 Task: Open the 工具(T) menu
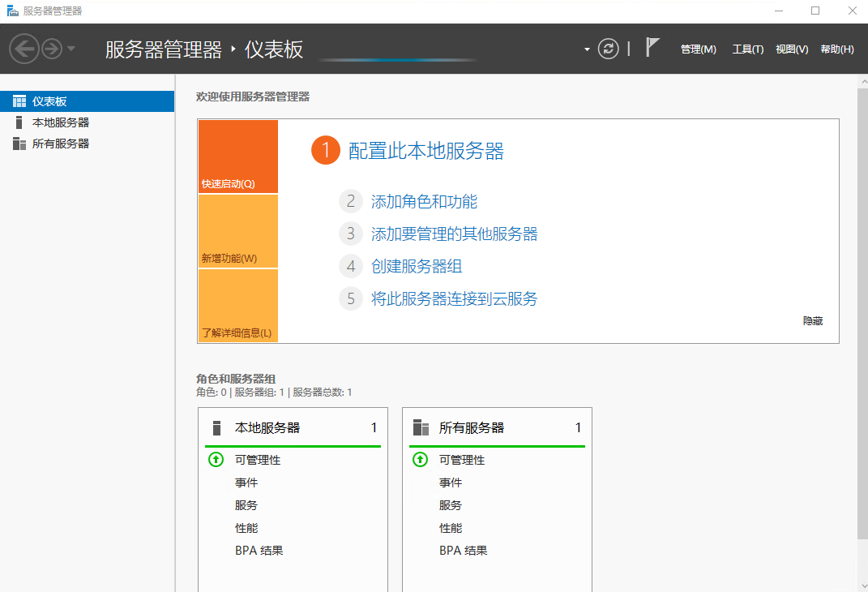pos(747,49)
